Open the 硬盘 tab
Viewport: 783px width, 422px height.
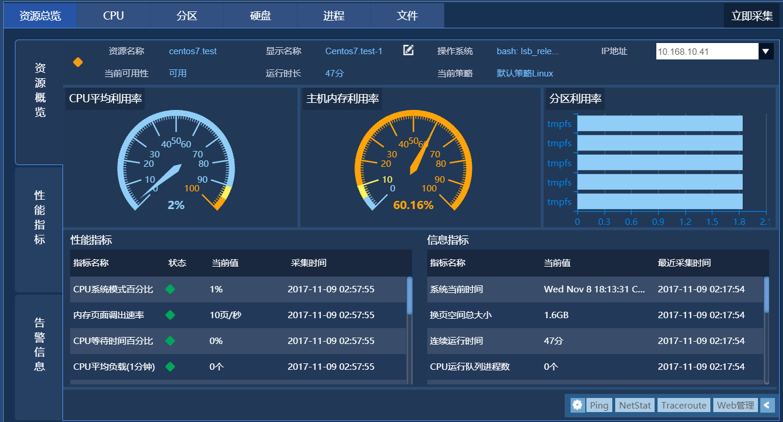point(260,15)
